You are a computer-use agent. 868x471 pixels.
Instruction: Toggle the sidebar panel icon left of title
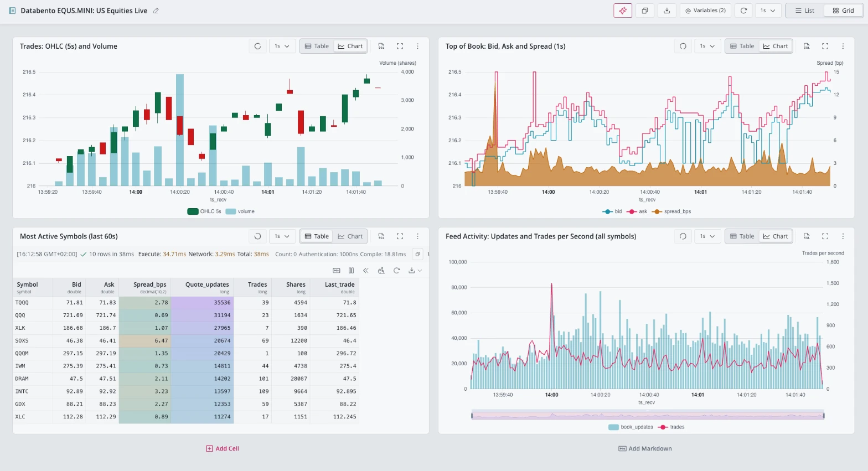[12, 11]
